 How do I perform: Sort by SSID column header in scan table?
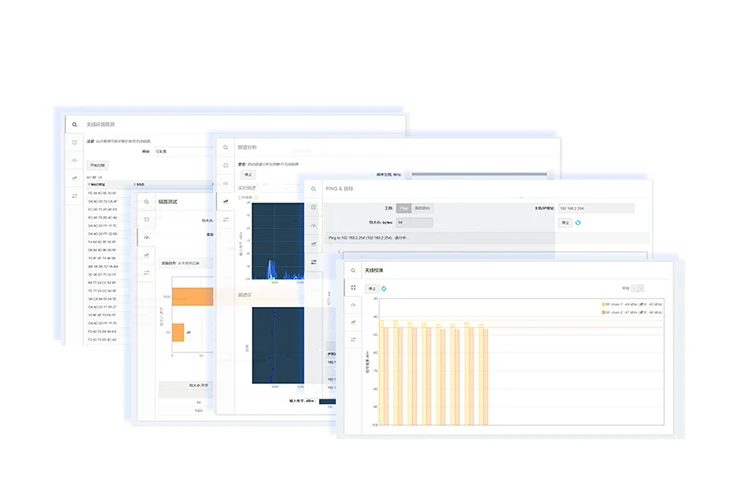pos(140,184)
